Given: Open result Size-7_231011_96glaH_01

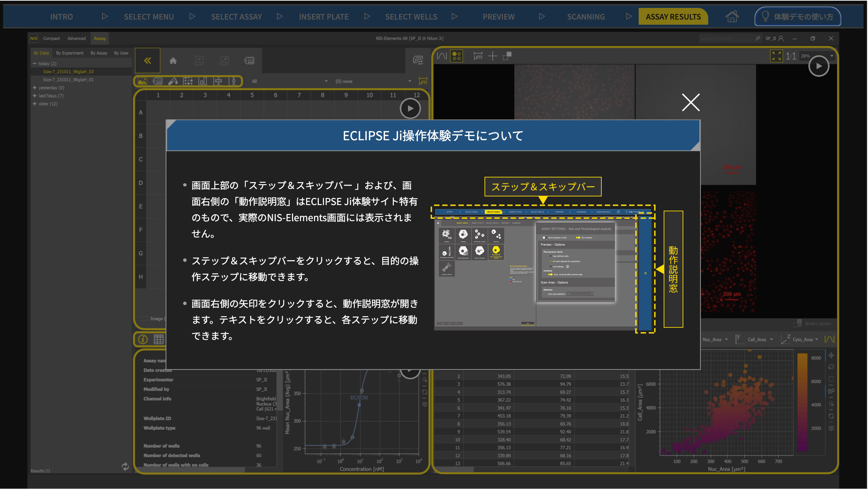Looking at the screenshot, I should (x=68, y=80).
